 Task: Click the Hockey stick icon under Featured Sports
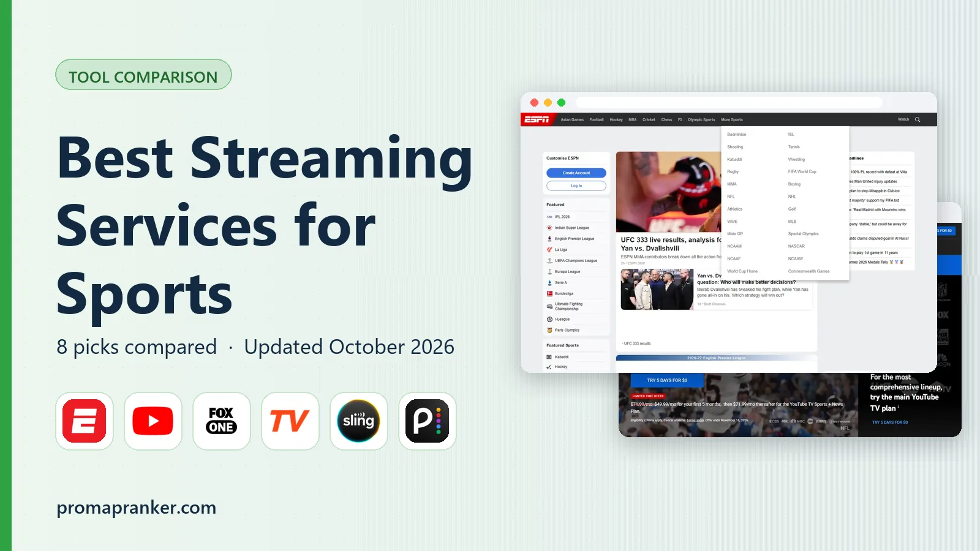point(549,367)
